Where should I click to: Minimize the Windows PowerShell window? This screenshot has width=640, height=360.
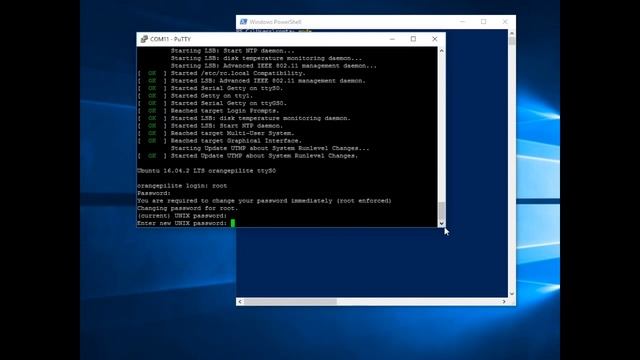(462, 22)
